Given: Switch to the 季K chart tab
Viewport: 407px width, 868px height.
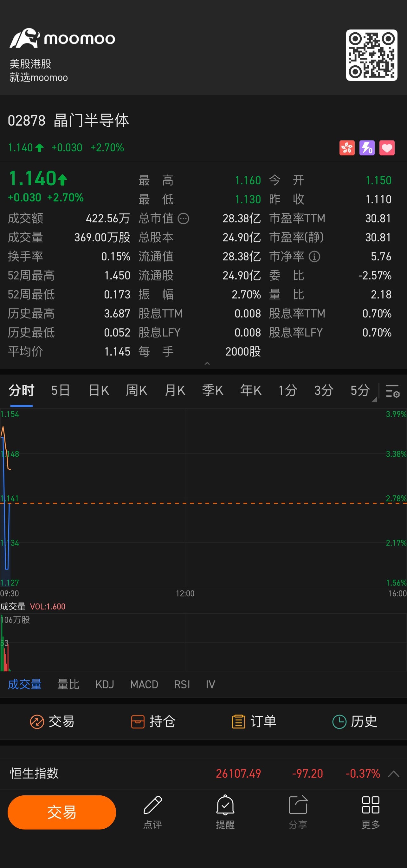Looking at the screenshot, I should [x=213, y=390].
